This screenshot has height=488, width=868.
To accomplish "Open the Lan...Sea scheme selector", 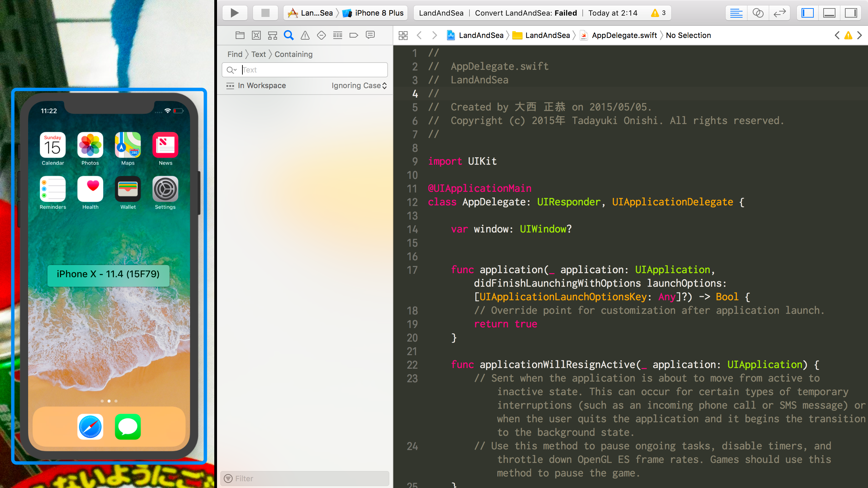I will click(x=310, y=13).
